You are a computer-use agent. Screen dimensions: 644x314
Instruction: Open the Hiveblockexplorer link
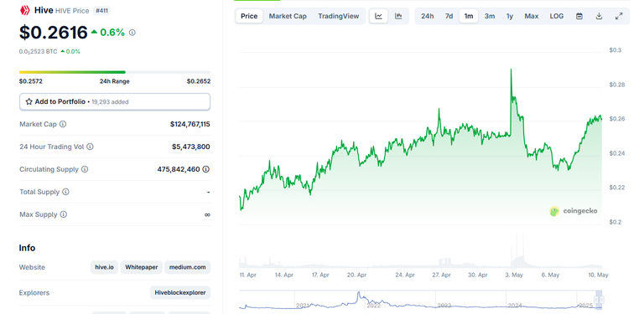180,293
